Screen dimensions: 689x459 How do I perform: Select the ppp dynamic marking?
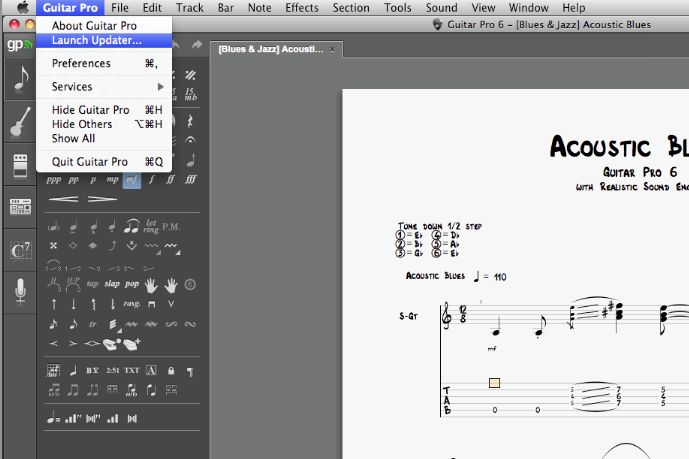click(x=54, y=180)
